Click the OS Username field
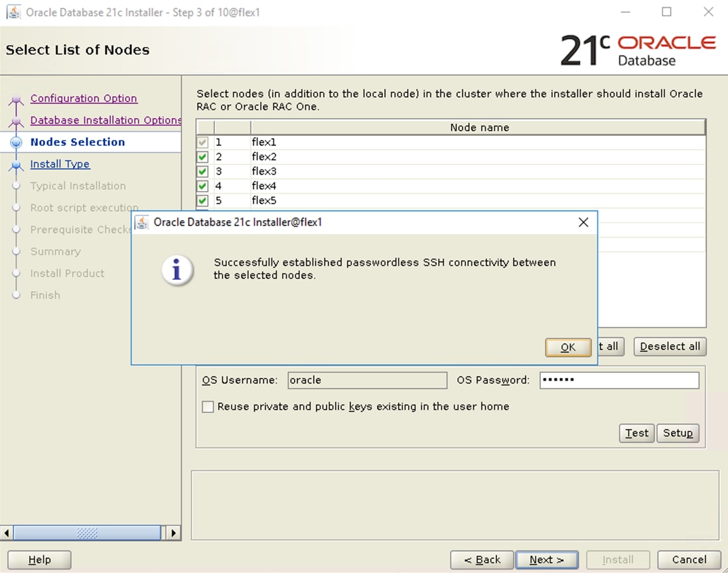This screenshot has height=573, width=728. 367,380
